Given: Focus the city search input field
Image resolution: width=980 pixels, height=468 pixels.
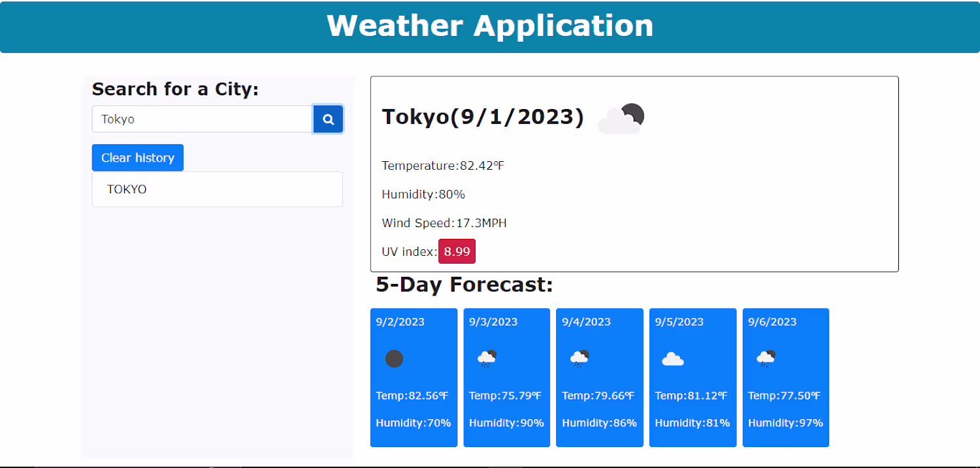Looking at the screenshot, I should (203, 119).
